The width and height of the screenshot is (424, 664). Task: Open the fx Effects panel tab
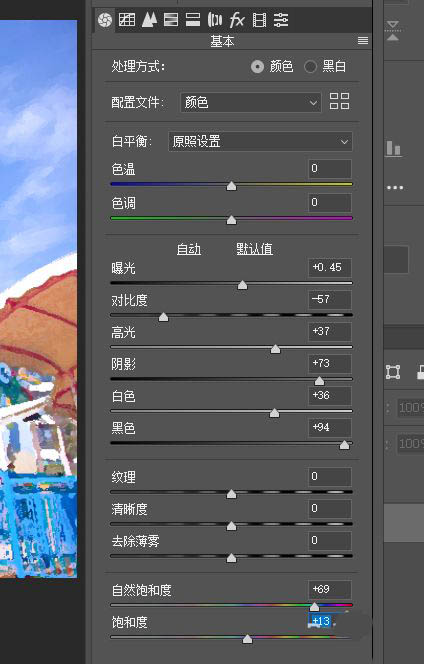click(237, 19)
